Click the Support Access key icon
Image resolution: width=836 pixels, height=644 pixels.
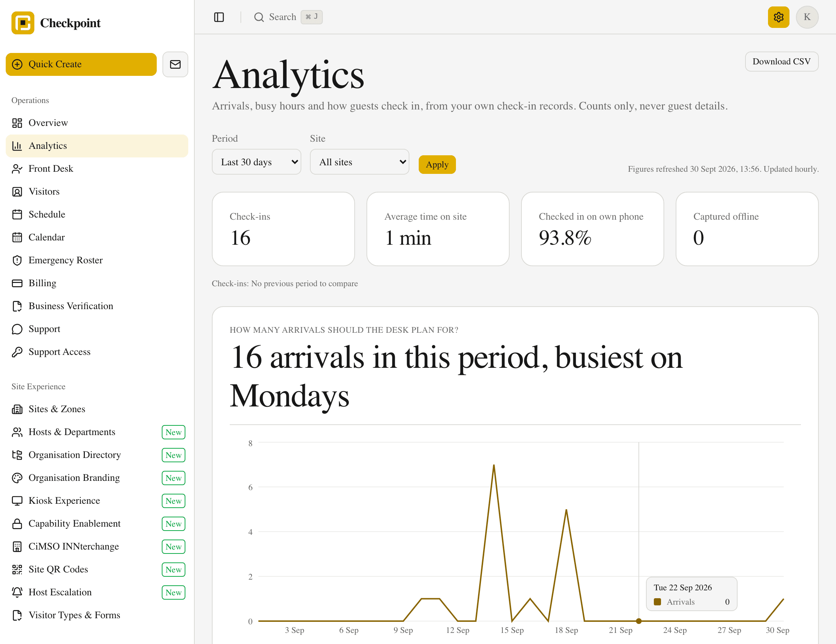pyautogui.click(x=17, y=352)
